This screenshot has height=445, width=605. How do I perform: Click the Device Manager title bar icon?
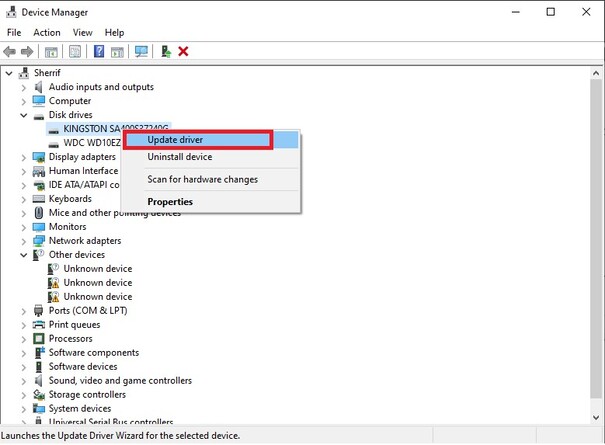pos(11,12)
